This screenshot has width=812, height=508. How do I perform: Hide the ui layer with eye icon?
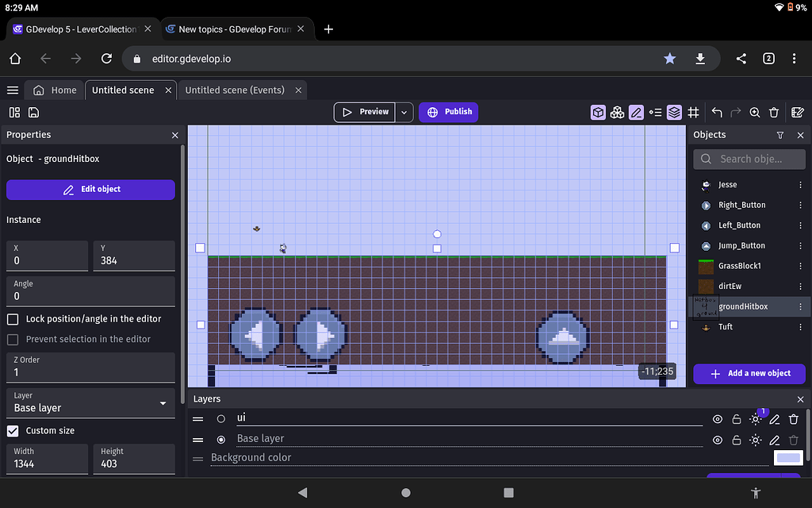pos(718,419)
